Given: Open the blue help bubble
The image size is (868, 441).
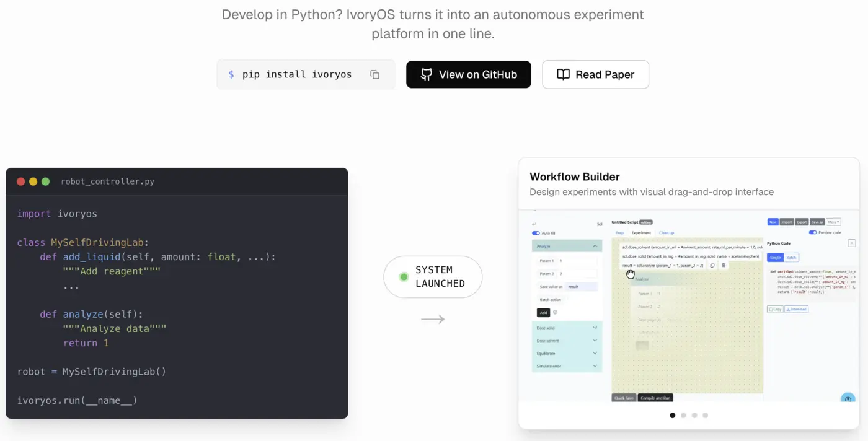Looking at the screenshot, I should pyautogui.click(x=848, y=398).
